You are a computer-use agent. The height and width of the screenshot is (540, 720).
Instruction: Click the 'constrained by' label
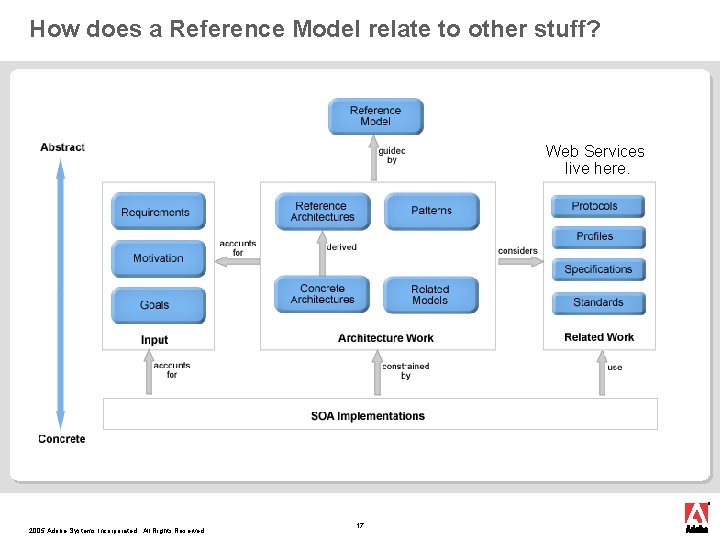point(405,371)
